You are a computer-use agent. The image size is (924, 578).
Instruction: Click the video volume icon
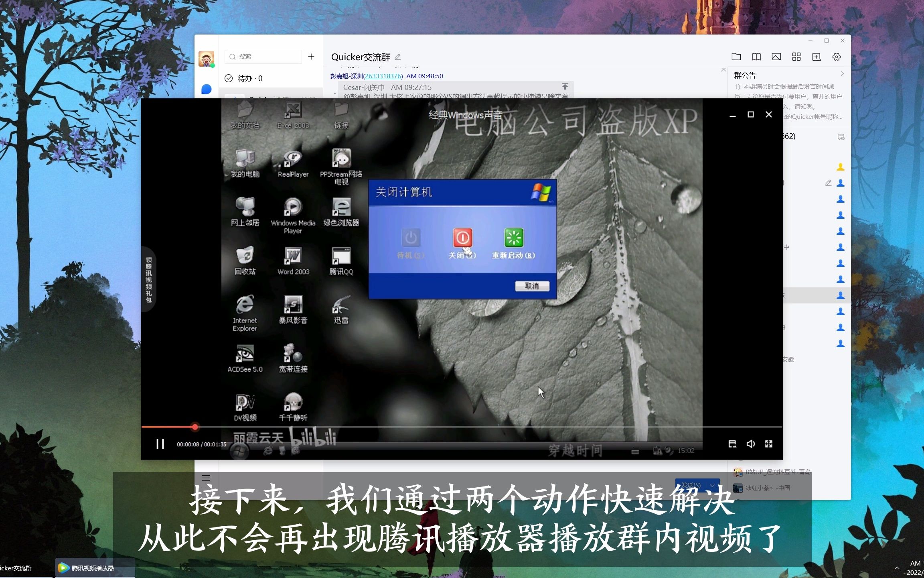[750, 444]
